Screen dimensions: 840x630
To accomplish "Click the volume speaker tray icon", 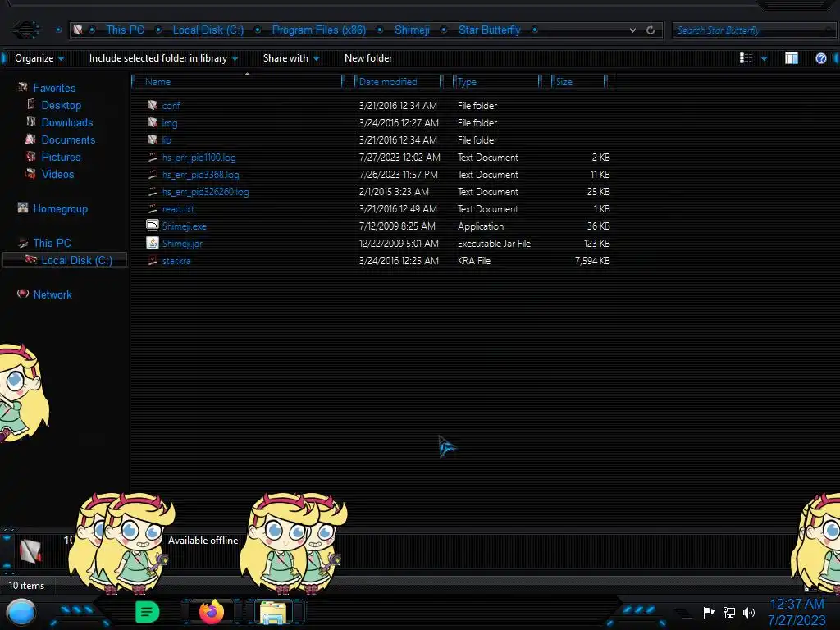I will coord(749,612).
